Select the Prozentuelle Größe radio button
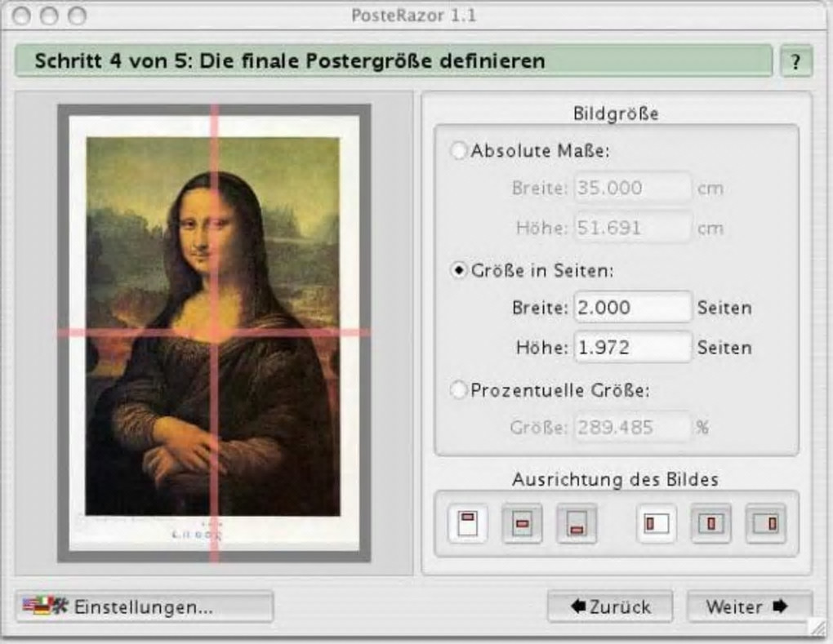833x644 pixels. coord(458,390)
